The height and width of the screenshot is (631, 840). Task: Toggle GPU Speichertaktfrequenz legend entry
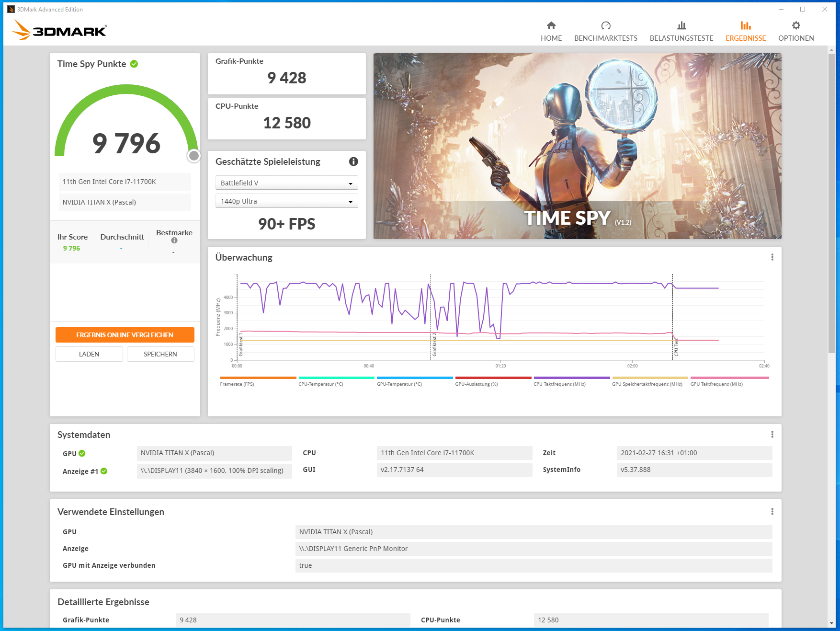[650, 381]
